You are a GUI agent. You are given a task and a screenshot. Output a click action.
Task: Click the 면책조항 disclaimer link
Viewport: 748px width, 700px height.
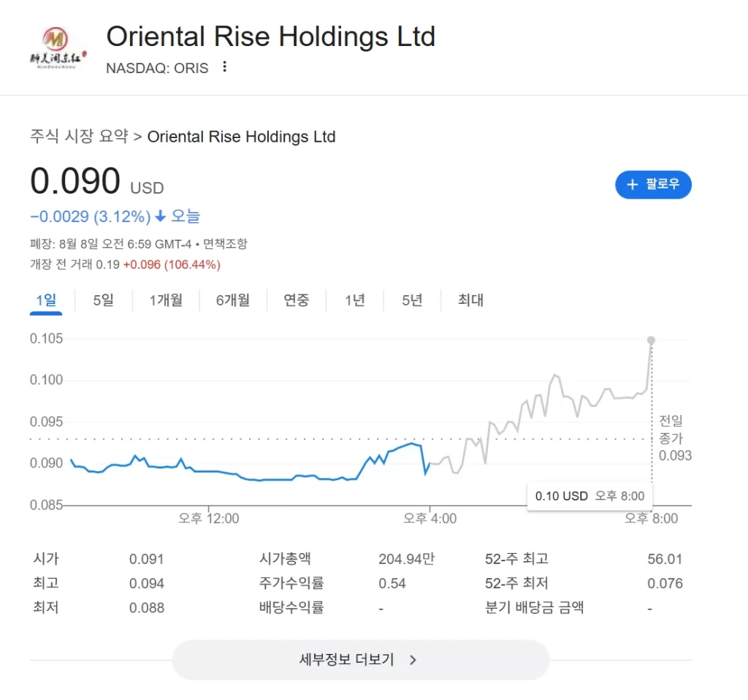tap(224, 244)
